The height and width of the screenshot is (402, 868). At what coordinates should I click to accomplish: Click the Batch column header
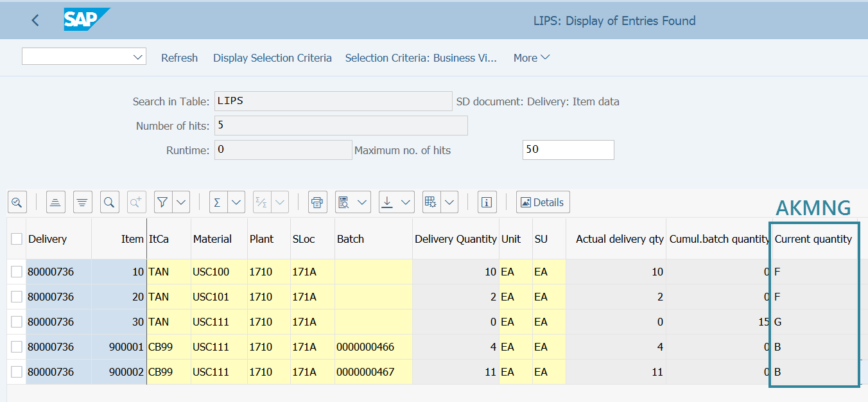click(x=374, y=239)
